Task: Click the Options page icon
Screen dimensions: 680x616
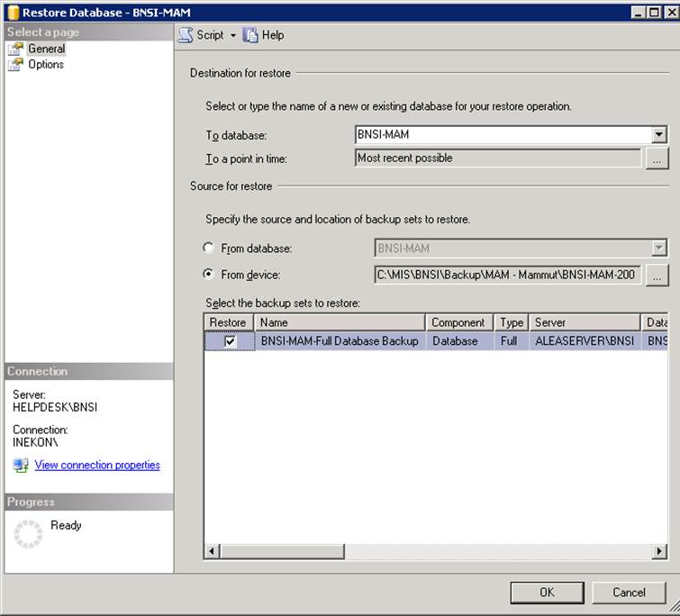Action: (x=15, y=65)
